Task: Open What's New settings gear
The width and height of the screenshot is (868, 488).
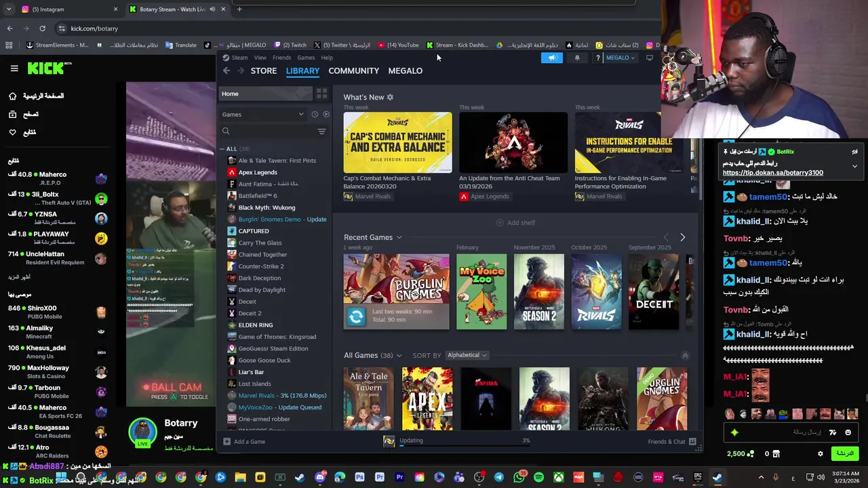Action: pos(390,97)
